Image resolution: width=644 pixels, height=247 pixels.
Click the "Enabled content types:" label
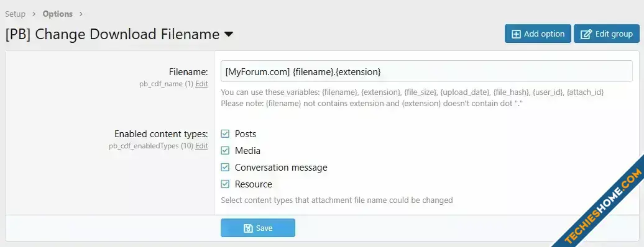click(x=161, y=134)
